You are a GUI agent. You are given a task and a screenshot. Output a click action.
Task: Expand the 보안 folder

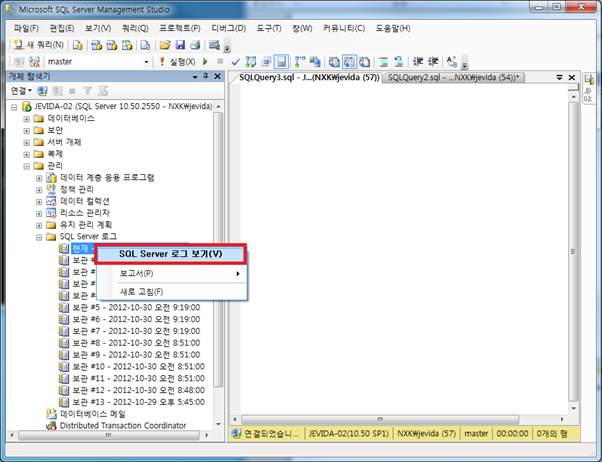[26, 131]
